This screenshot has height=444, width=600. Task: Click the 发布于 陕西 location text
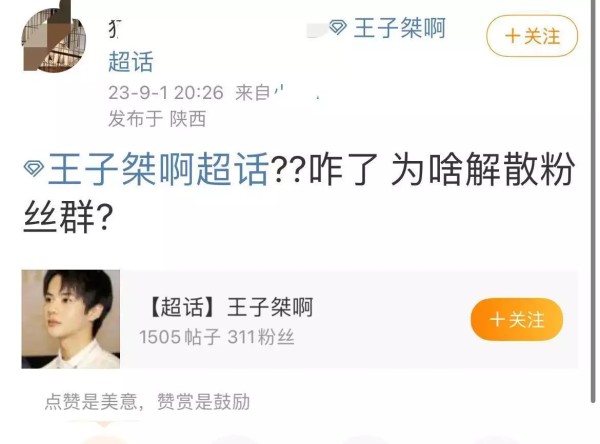pyautogui.click(x=157, y=119)
